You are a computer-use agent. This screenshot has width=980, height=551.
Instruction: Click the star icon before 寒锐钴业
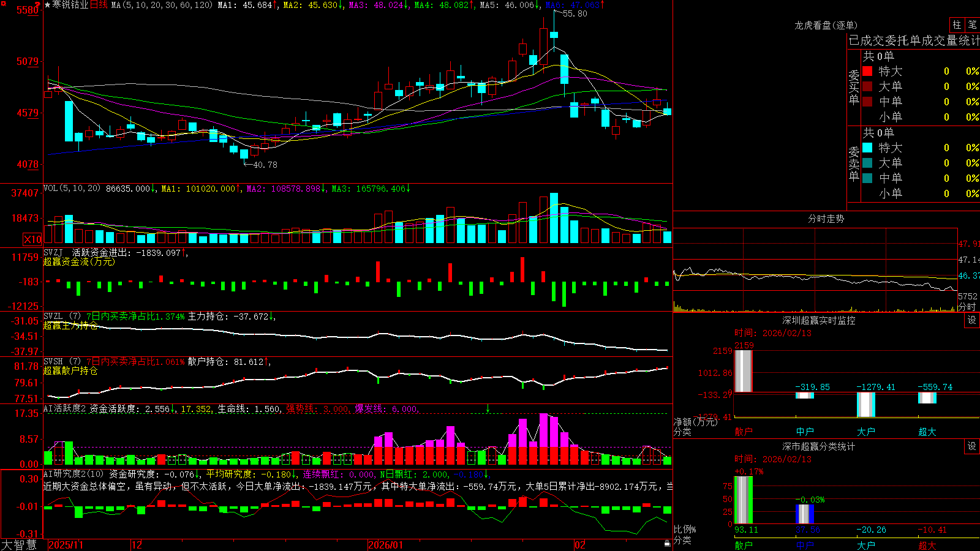[48, 5]
